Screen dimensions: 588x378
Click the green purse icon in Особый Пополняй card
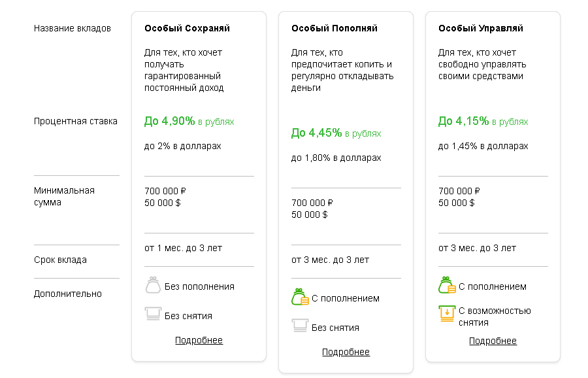click(x=300, y=298)
